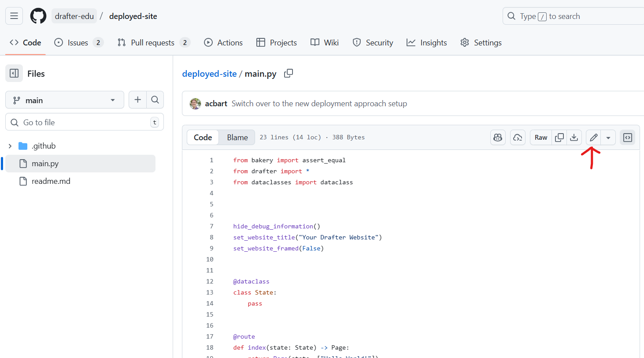Click the Raw button
Screen dimensions: 644x358
click(541, 138)
